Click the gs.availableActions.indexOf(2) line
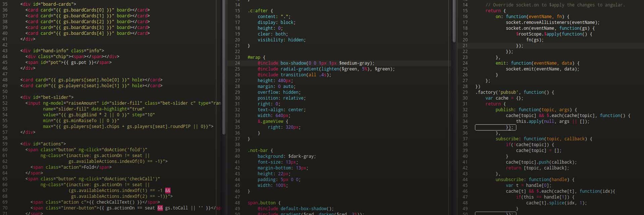 pos(122,196)
